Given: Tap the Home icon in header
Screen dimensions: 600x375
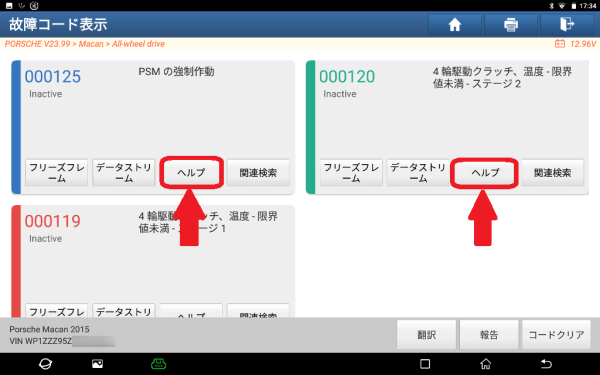Looking at the screenshot, I should pyautogui.click(x=455, y=25).
